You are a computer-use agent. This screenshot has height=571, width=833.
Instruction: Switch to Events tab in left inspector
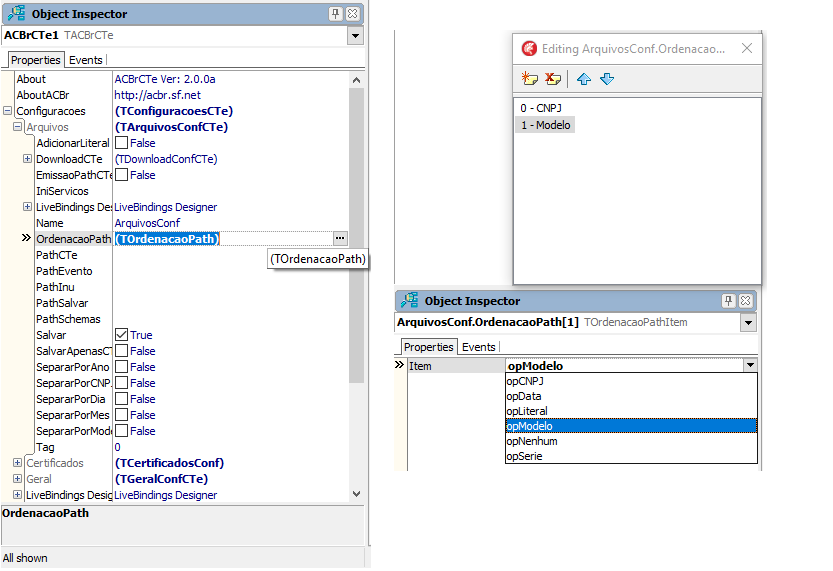click(x=86, y=60)
